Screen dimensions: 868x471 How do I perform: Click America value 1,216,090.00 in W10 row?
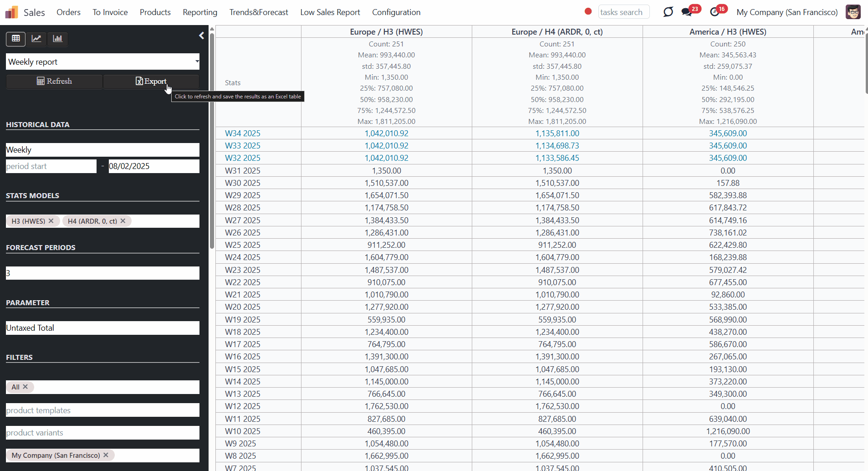click(x=728, y=431)
